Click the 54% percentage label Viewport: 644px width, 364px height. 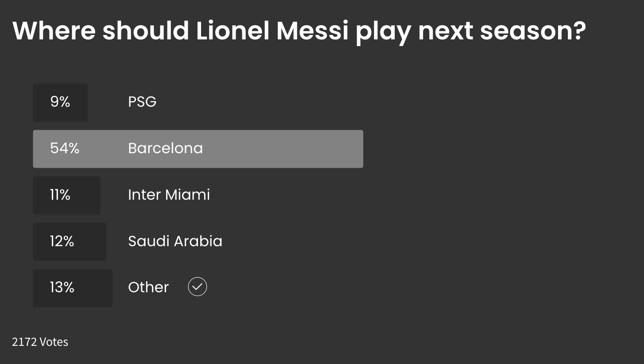point(65,148)
